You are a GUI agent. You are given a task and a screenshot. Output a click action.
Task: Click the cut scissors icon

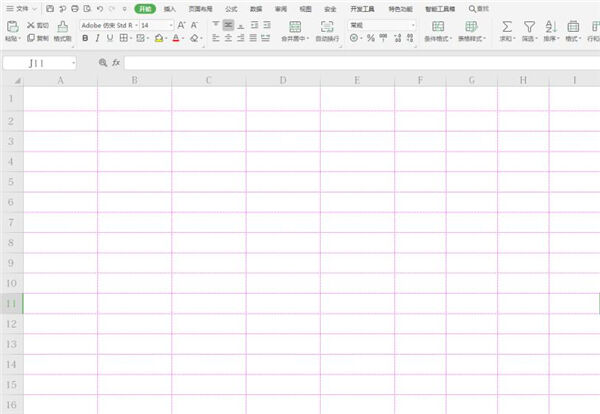(x=31, y=25)
